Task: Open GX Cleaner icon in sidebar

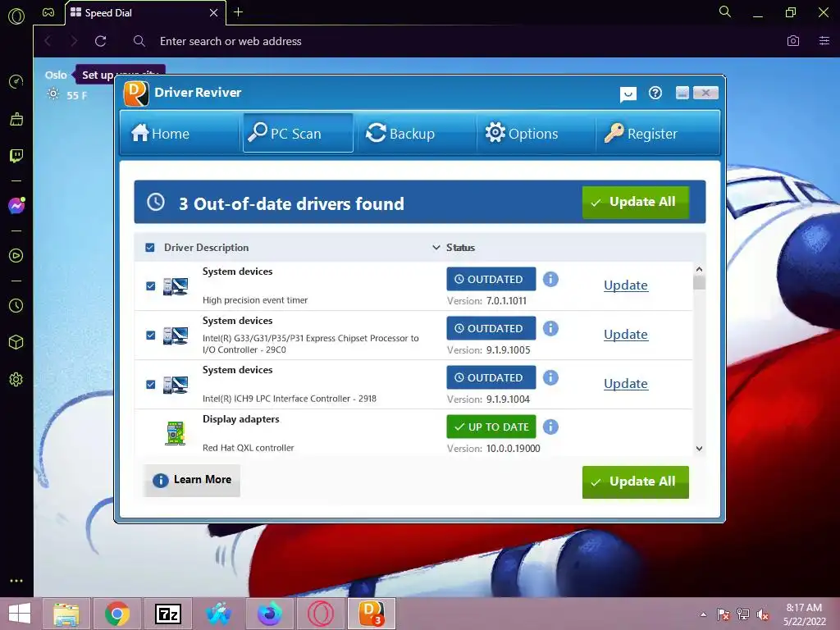Action: 16,119
